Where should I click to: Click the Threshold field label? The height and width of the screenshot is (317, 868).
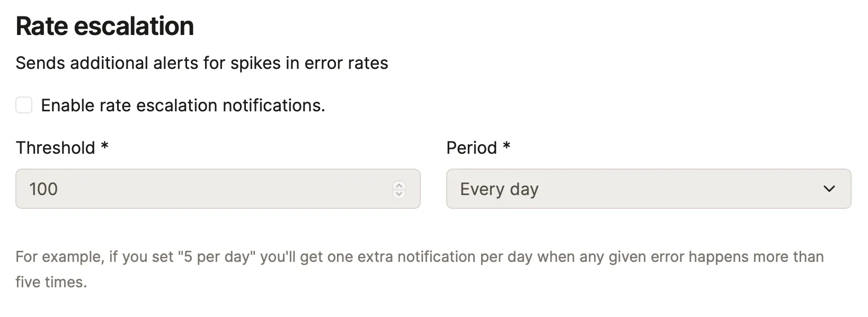pos(55,148)
